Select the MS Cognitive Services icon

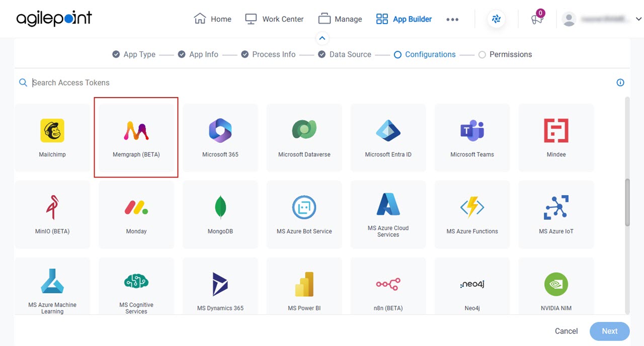point(136,281)
